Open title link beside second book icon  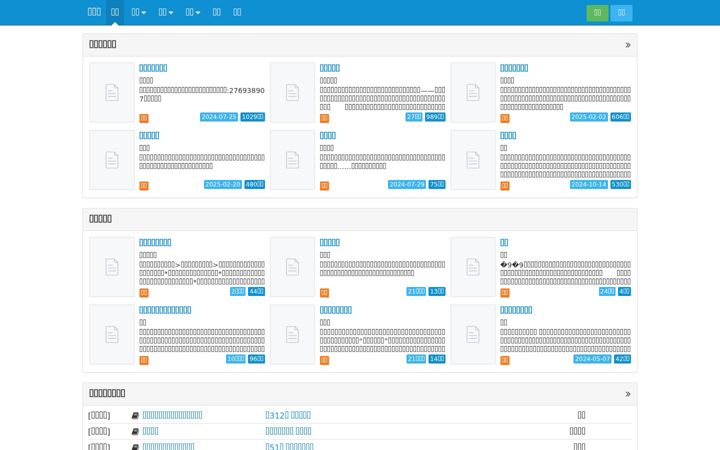tap(150, 431)
